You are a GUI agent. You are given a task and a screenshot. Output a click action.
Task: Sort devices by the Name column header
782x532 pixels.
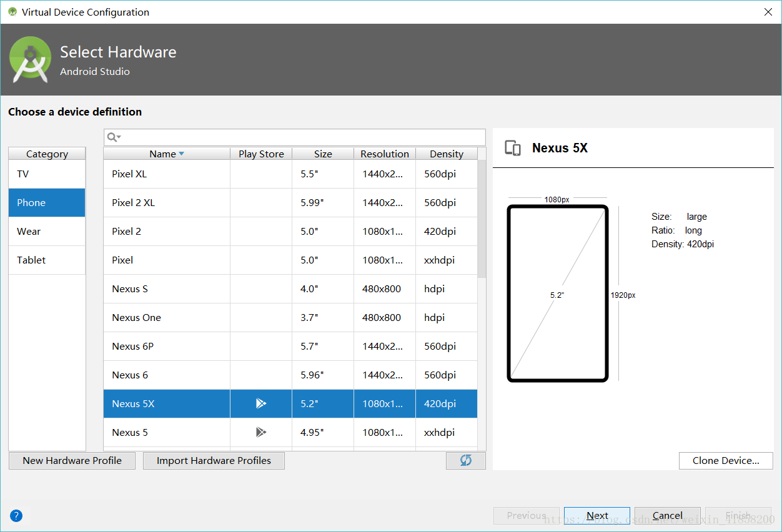click(167, 154)
